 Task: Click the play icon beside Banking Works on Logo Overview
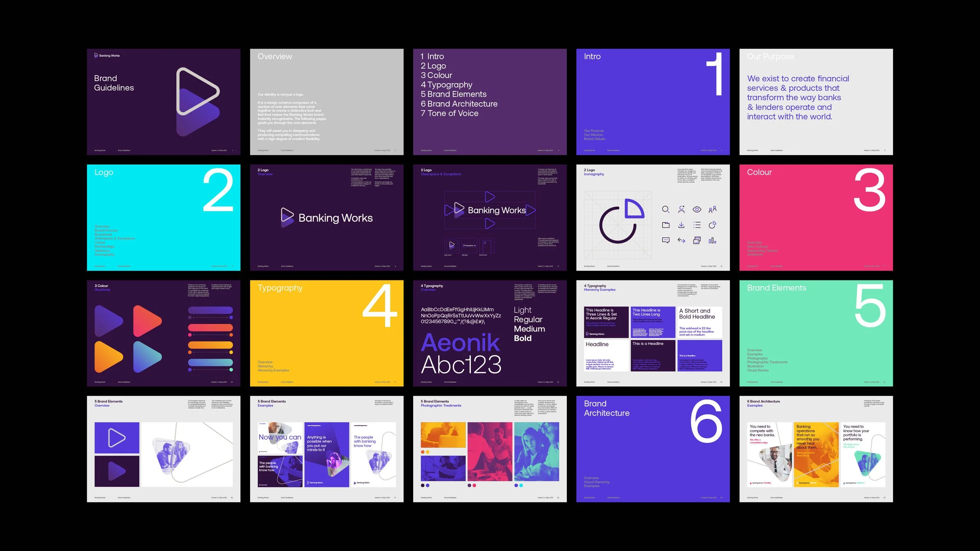[x=287, y=217]
